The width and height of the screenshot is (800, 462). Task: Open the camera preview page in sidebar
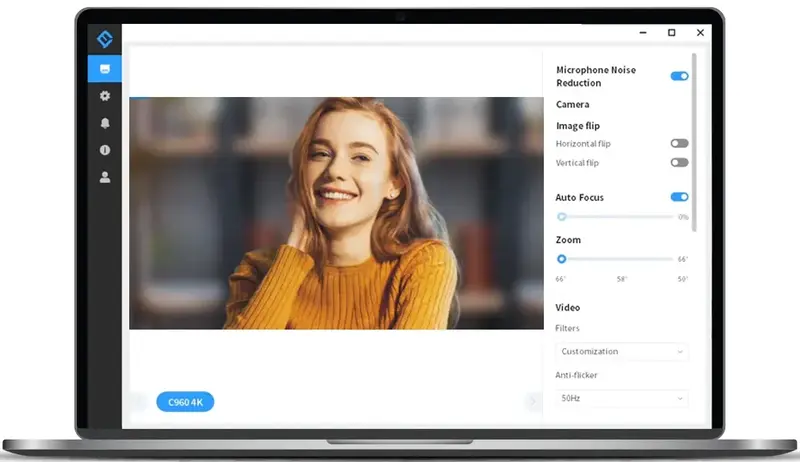pos(104,69)
